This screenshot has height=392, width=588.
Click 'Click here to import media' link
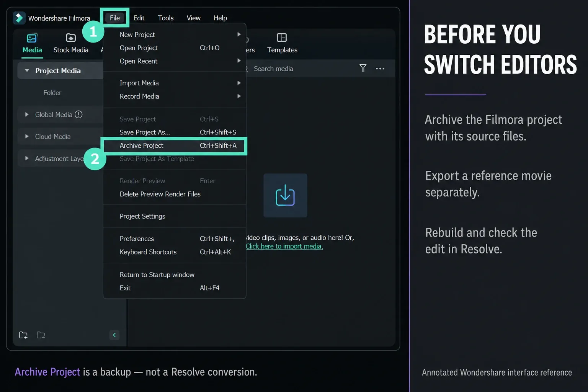coord(284,247)
